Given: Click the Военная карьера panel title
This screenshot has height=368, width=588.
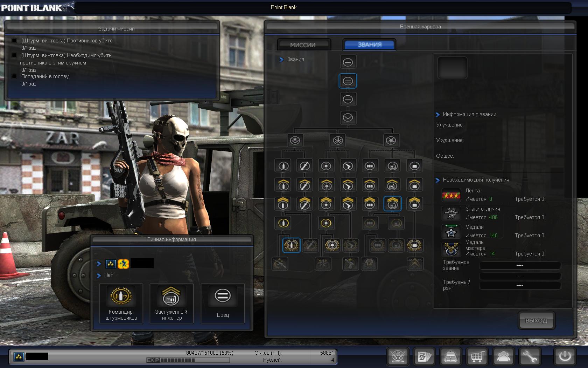Looking at the screenshot, I should pyautogui.click(x=420, y=27).
